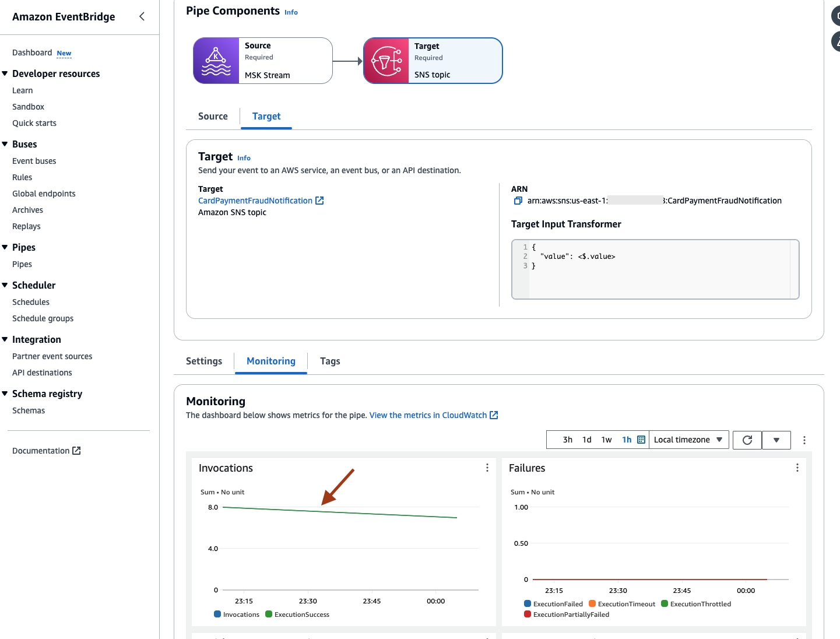Image resolution: width=840 pixels, height=639 pixels.
Task: Open Target Info link
Action: 244,158
